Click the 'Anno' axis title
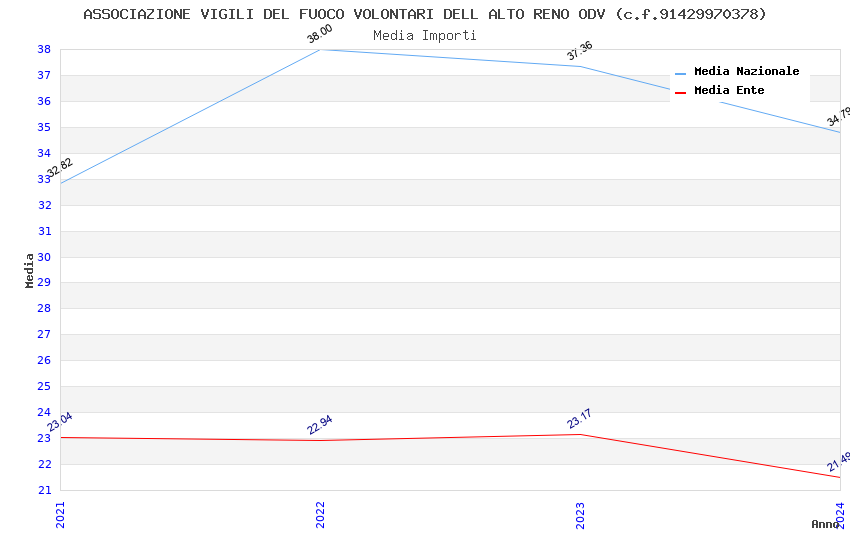Viewport: 850px width, 550px height. point(824,524)
